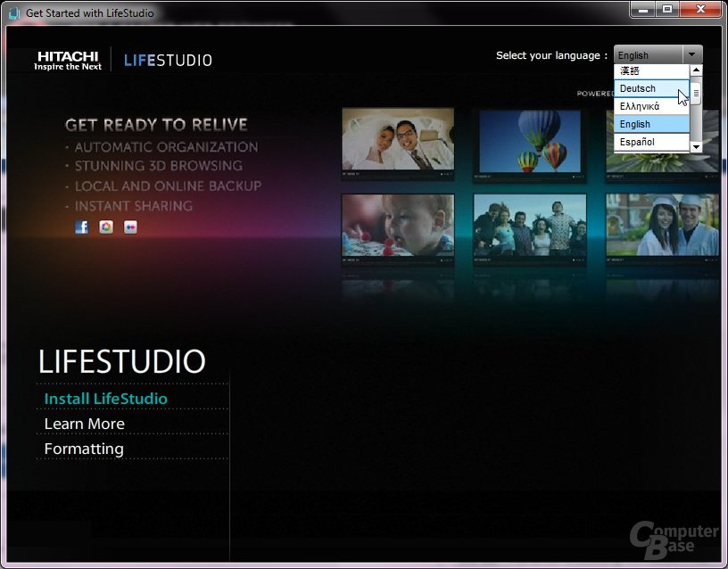Click the 'Select your language :' label
This screenshot has width=728, height=569.
point(551,55)
